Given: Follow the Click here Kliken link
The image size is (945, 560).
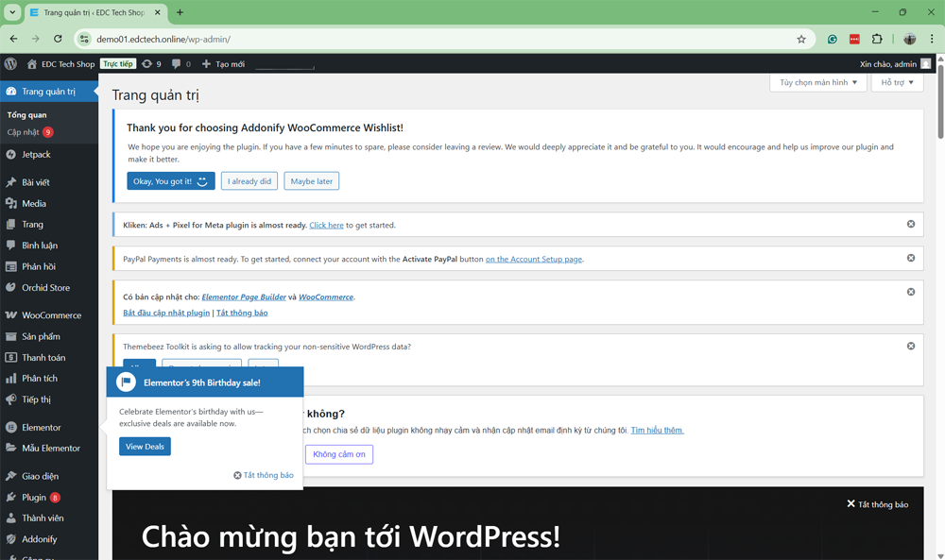Looking at the screenshot, I should [x=326, y=225].
